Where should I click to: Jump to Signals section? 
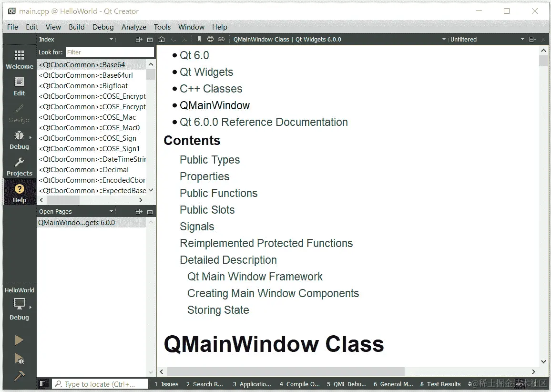pyautogui.click(x=197, y=227)
